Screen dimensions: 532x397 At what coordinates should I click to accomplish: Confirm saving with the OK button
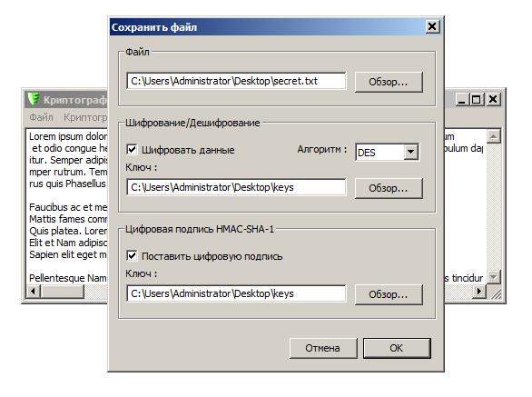[397, 348]
